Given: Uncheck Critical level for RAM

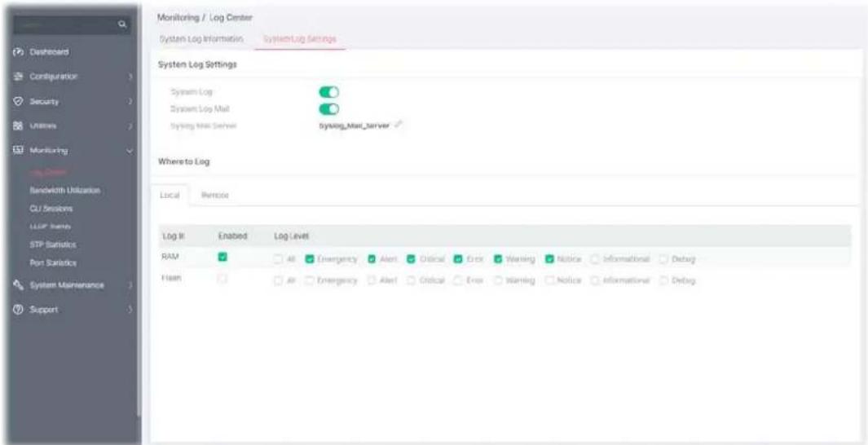Looking at the screenshot, I should click(x=412, y=258).
